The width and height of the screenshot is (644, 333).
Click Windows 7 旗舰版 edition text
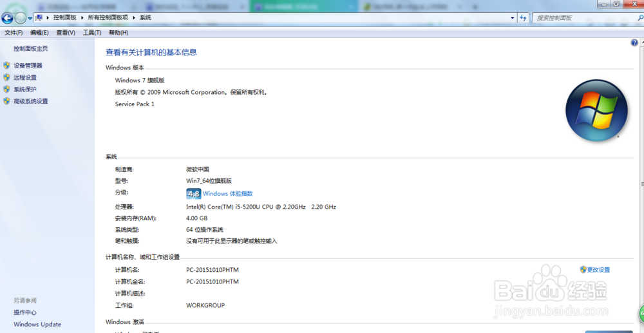tap(140, 81)
